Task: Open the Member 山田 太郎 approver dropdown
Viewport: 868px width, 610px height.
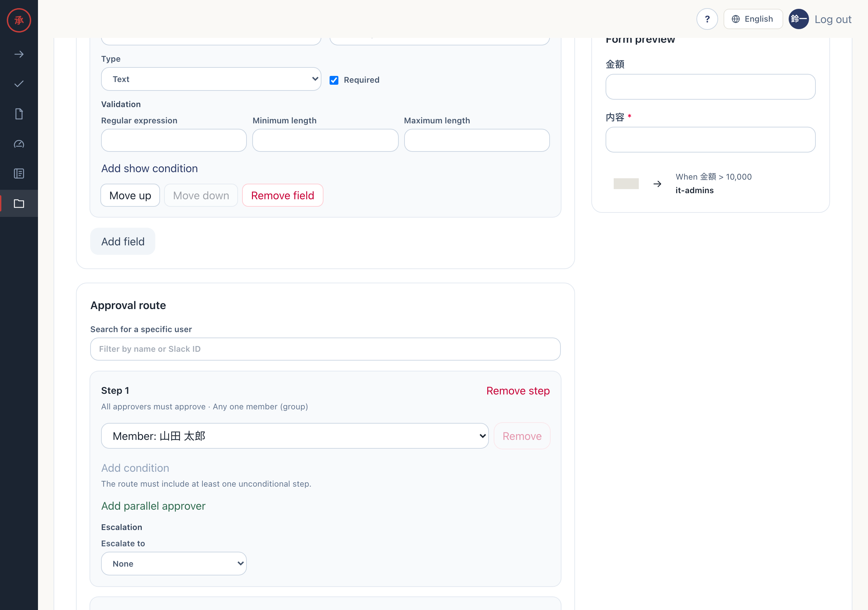Action: click(295, 436)
